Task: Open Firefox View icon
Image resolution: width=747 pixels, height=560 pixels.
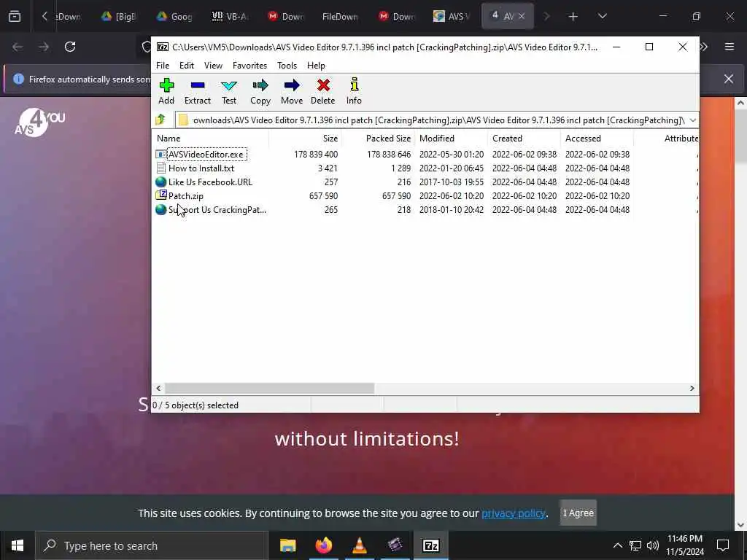Action: point(15,16)
